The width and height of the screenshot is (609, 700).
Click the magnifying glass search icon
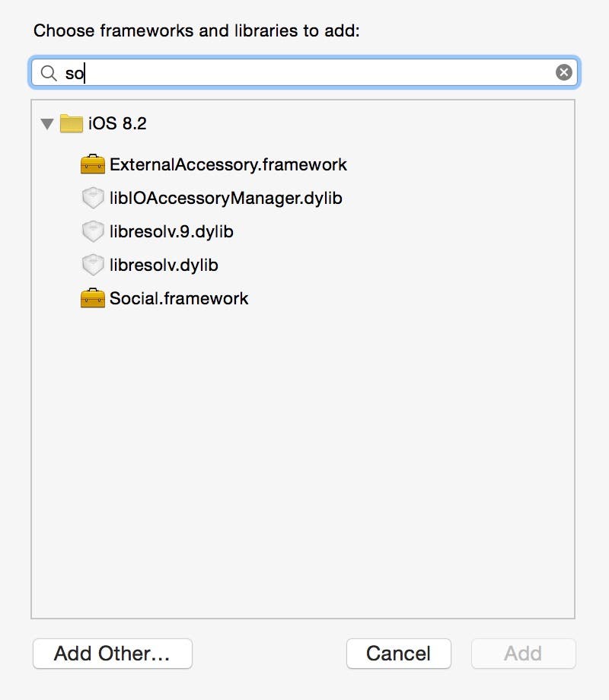coord(49,73)
